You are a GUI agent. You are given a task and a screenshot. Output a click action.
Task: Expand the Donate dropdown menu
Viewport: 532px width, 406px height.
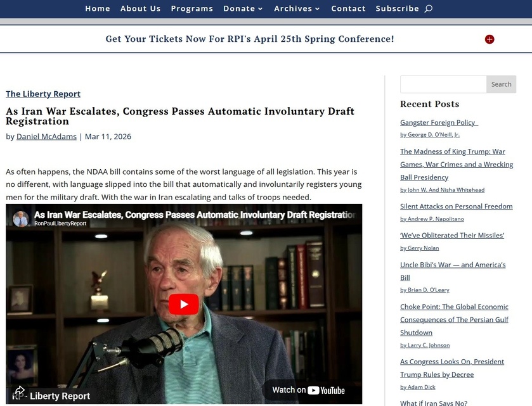(243, 9)
